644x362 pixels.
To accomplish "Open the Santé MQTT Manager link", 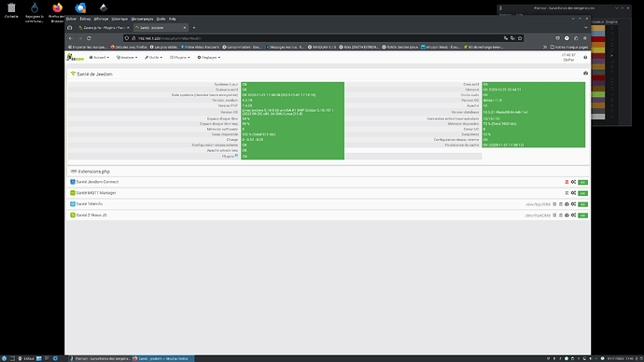I will pos(96,193).
